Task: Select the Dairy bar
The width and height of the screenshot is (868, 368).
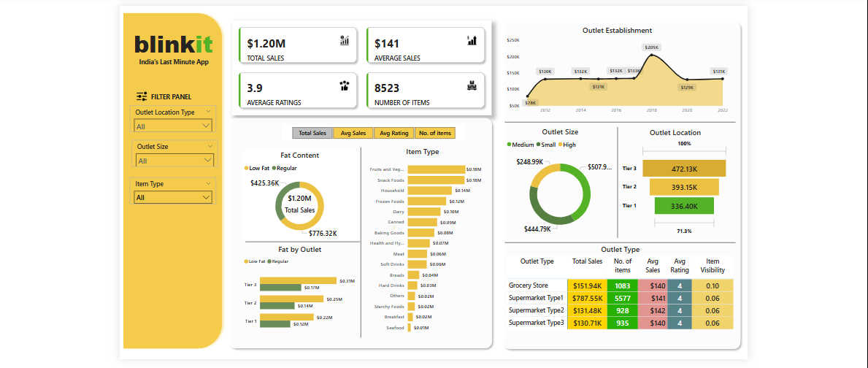Action: (424, 212)
